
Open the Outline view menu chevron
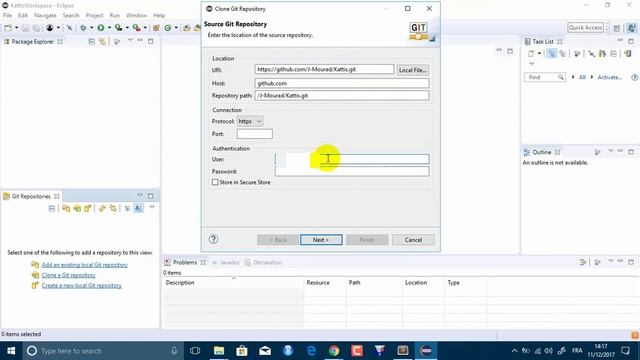611,151
